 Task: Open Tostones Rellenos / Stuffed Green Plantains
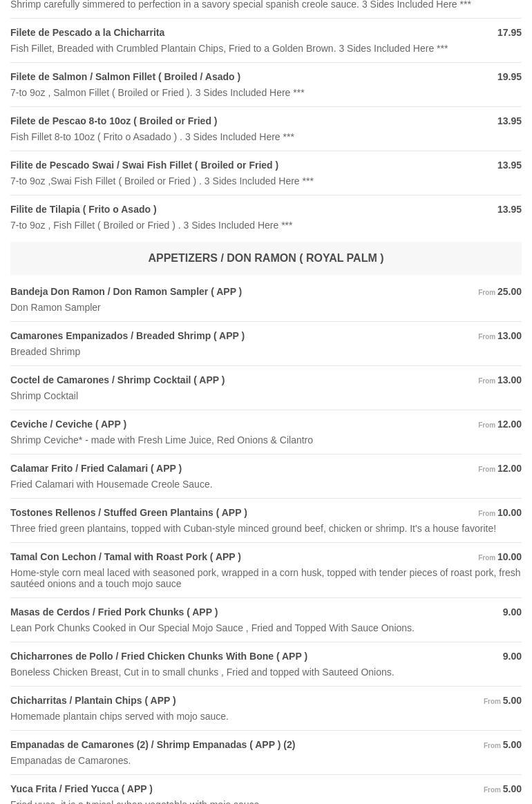tap(128, 513)
